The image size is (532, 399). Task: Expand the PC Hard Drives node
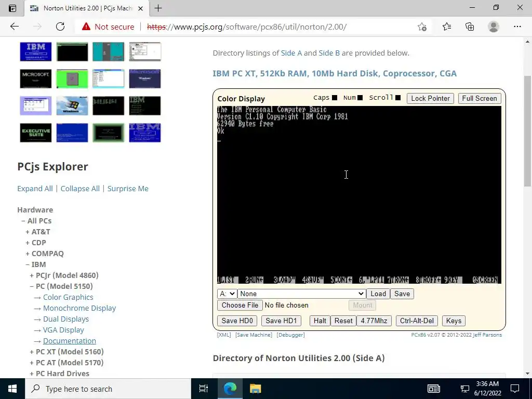click(x=32, y=373)
